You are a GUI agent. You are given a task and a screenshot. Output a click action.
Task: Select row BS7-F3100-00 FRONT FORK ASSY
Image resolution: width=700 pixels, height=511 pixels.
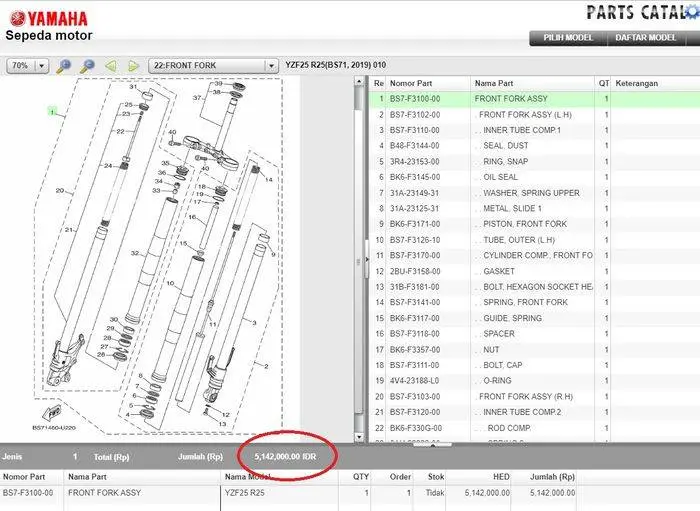(x=534, y=99)
